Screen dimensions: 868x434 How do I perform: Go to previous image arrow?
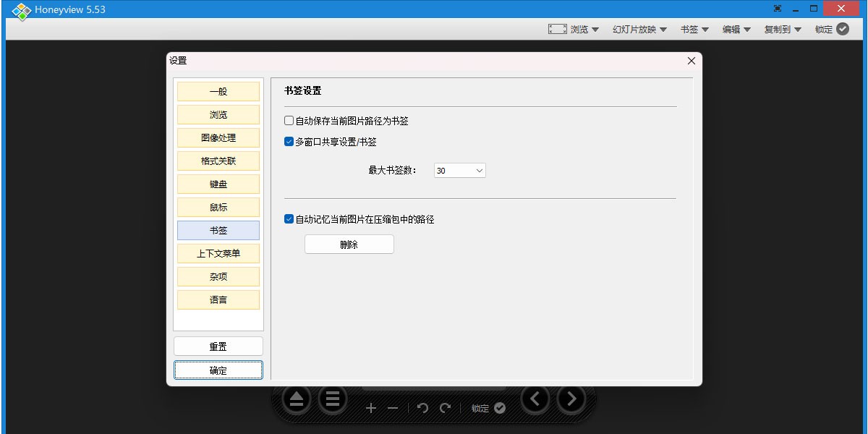click(535, 399)
